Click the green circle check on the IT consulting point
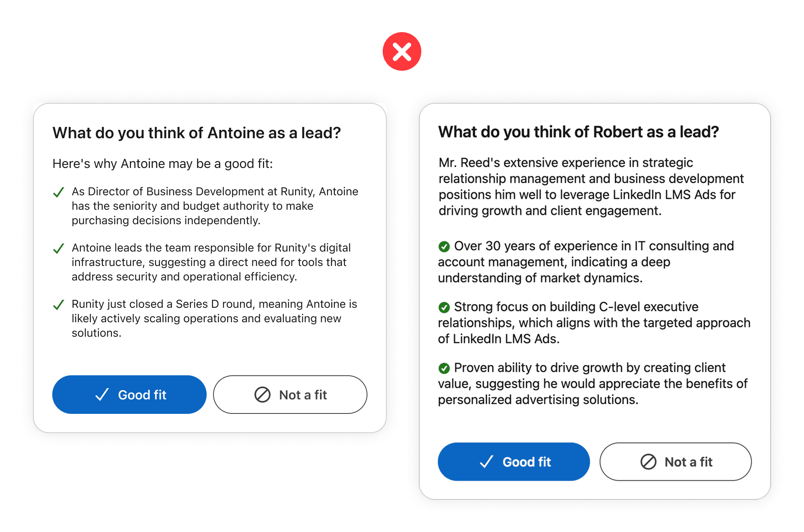 pyautogui.click(x=444, y=247)
